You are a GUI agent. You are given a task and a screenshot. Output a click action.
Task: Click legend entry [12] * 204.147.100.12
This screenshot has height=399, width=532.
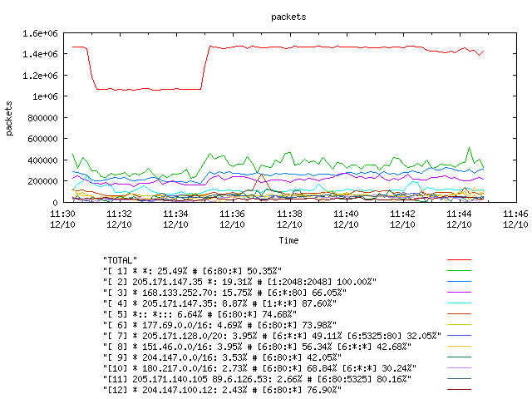tap(222, 390)
